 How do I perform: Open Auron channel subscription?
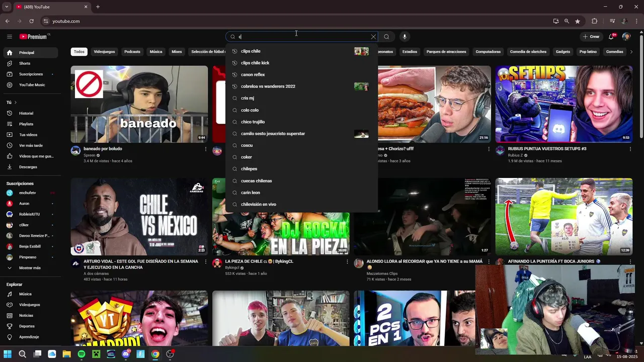tap(30, 204)
